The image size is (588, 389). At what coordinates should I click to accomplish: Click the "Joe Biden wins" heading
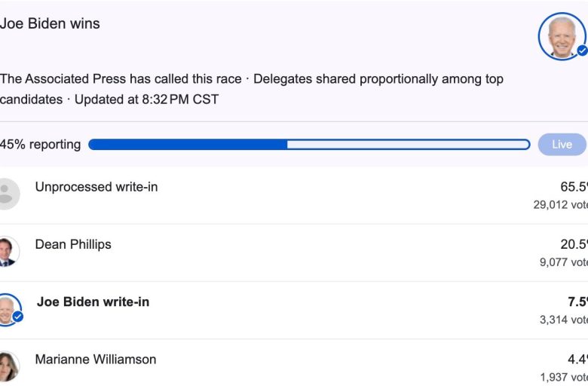50,23
